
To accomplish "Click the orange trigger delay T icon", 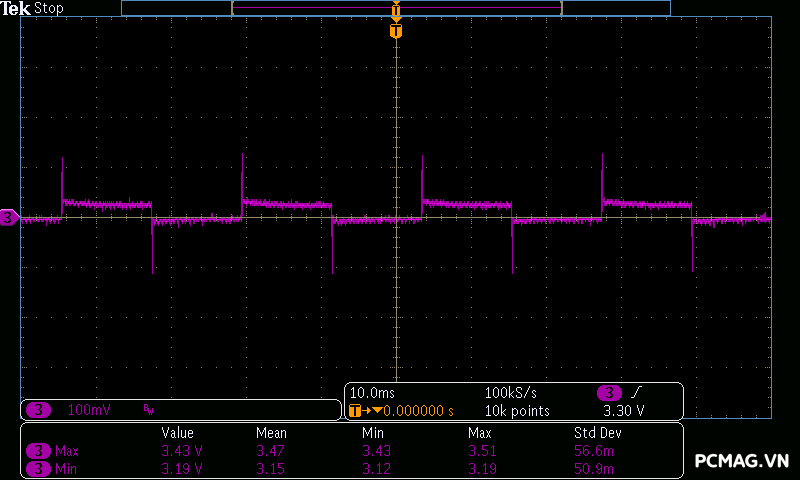I will point(354,411).
